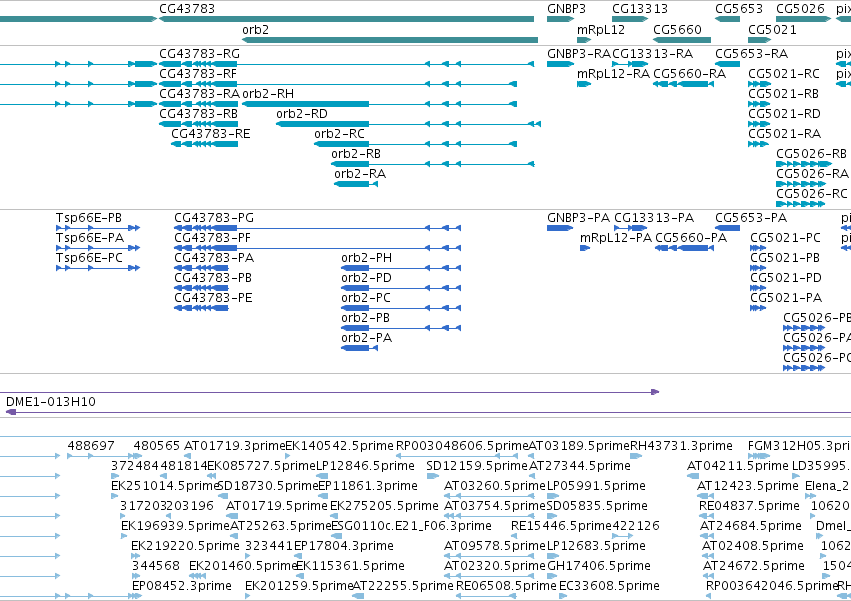Select transcript CG5021-RC
The height and width of the screenshot is (601, 851).
(x=759, y=84)
